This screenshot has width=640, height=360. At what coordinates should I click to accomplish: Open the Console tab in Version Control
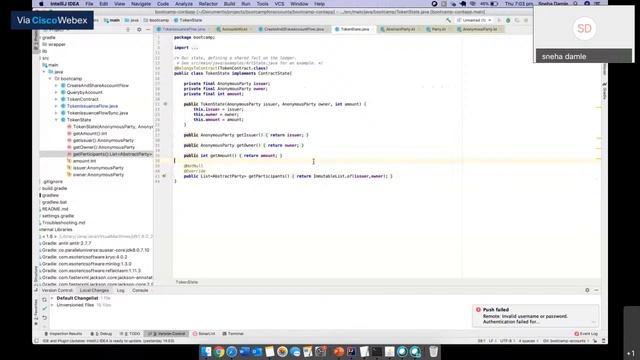tap(140, 290)
